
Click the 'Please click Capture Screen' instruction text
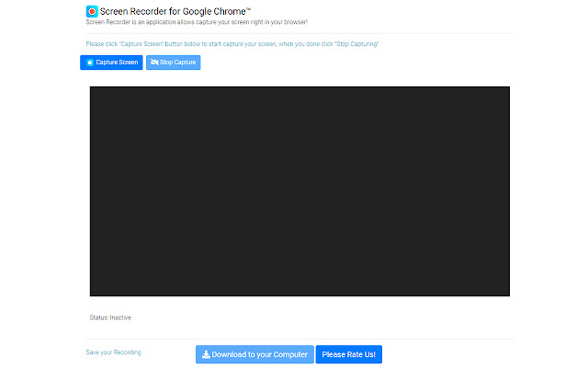(232, 44)
